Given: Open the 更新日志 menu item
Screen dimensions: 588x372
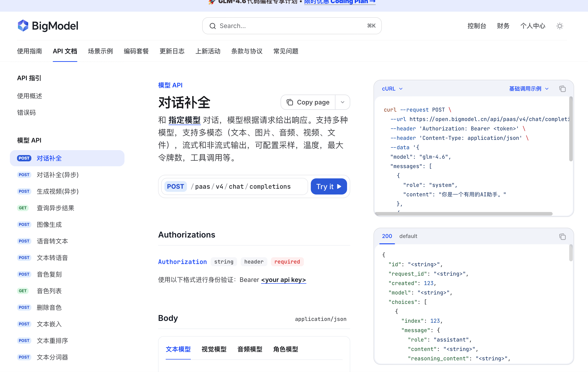Looking at the screenshot, I should [172, 51].
